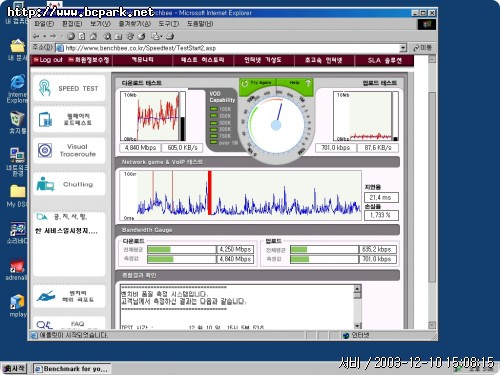Open the 보기(V) menu
The width and height of the screenshot is (500, 375).
(100, 24)
